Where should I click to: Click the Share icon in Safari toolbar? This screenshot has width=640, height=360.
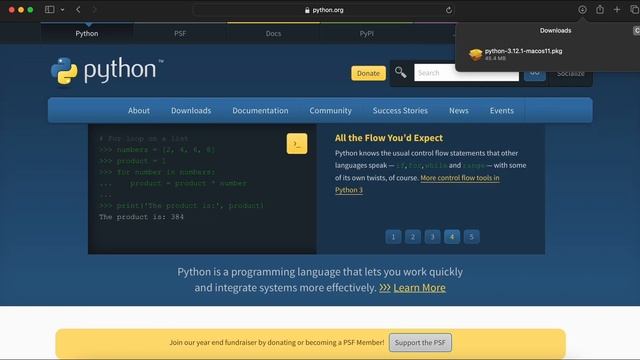click(600, 9)
